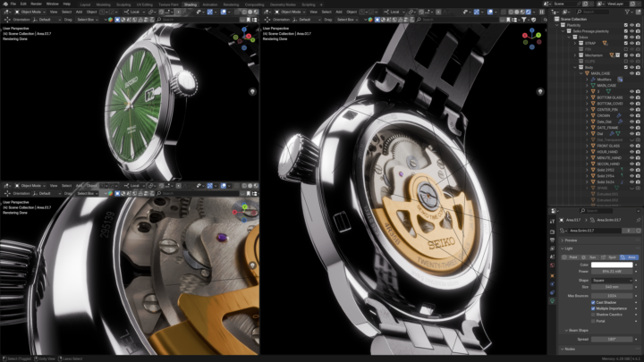
Task: Collapse the Plasticity collection
Action: [557, 25]
